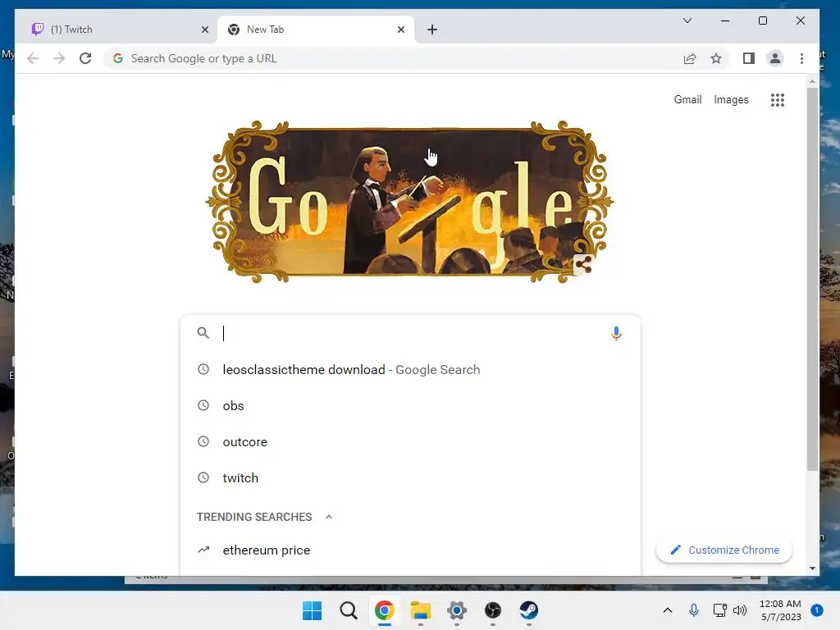Image resolution: width=840 pixels, height=630 pixels.
Task: Share the Google Doodle
Action: [583, 264]
